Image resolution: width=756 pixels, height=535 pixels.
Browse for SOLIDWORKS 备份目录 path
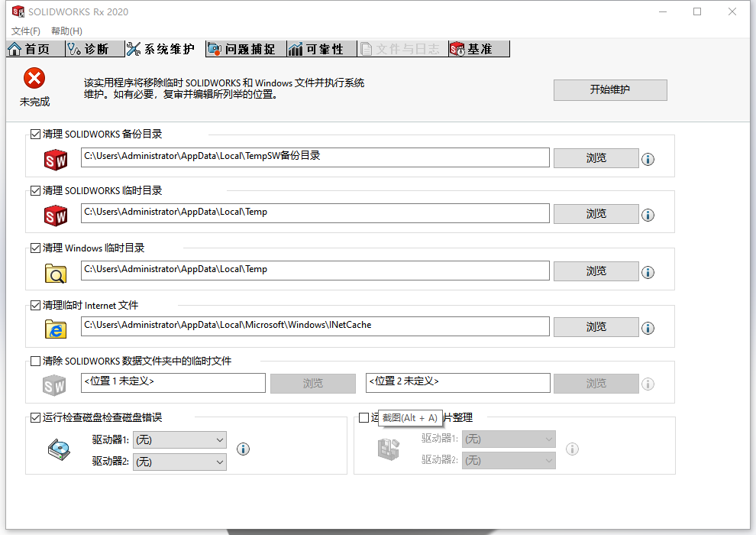[596, 157]
